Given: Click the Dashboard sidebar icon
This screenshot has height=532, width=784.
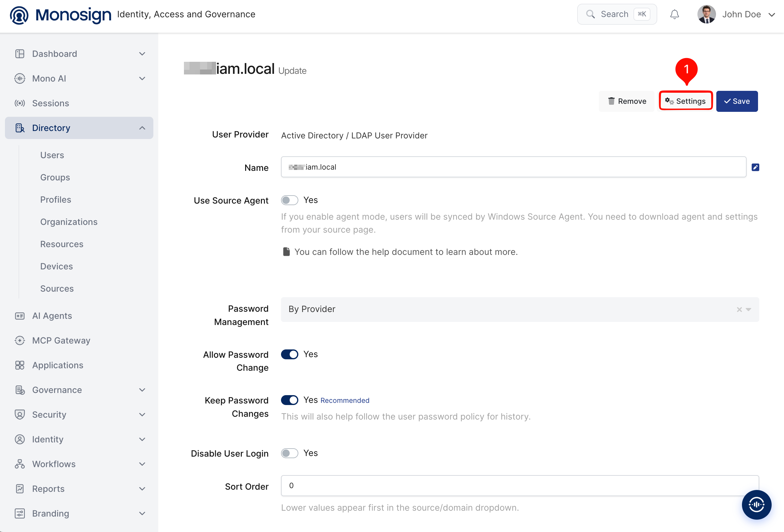Looking at the screenshot, I should click(20, 54).
